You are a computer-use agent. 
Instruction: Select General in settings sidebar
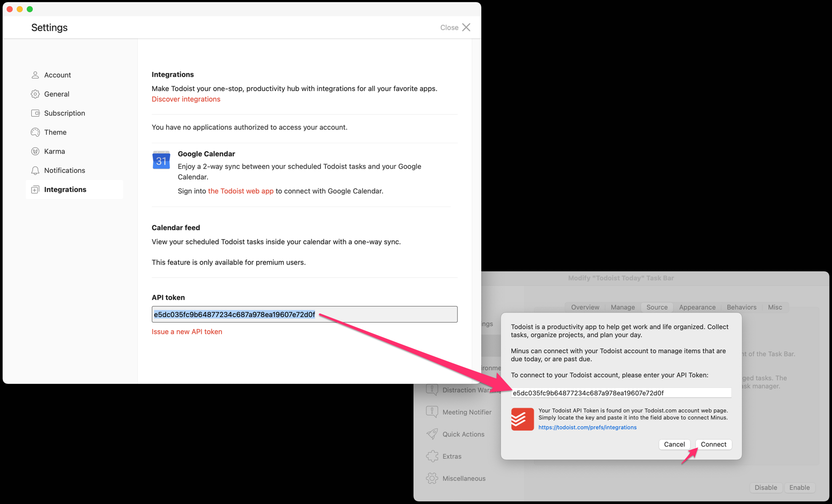click(74, 94)
